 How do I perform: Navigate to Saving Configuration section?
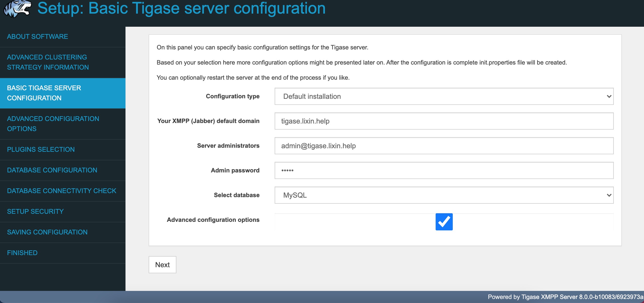[47, 232]
